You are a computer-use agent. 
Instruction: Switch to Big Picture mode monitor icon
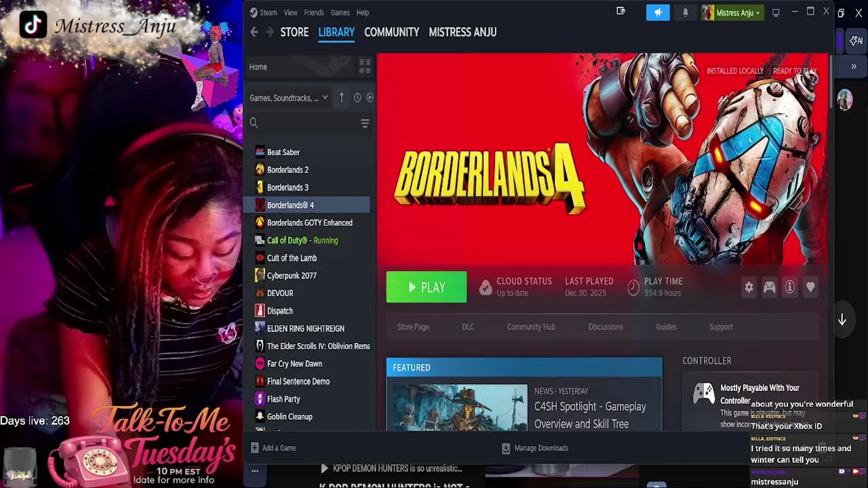[776, 12]
